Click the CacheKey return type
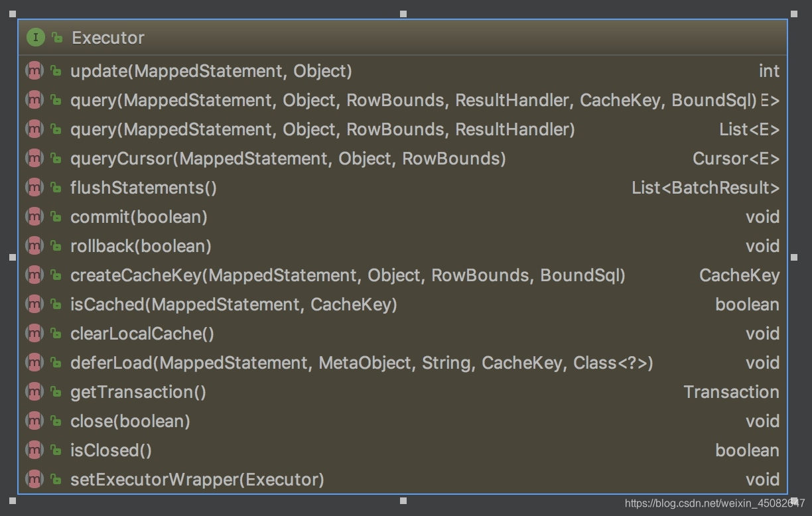The height and width of the screenshot is (516, 812). point(740,275)
